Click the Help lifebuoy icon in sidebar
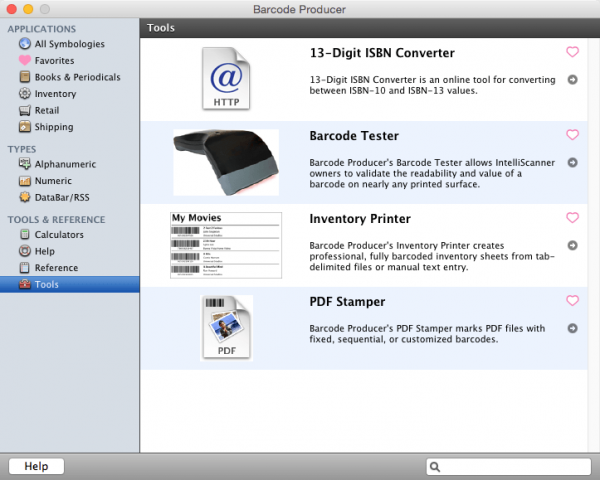This screenshot has height=480, width=600. coord(25,251)
